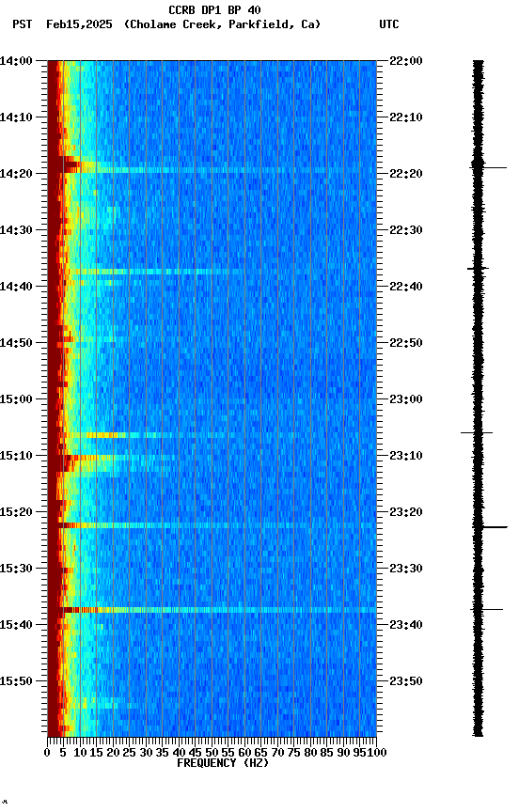Click the "22:50" UTC axis label
519x812 pixels.
tap(406, 343)
